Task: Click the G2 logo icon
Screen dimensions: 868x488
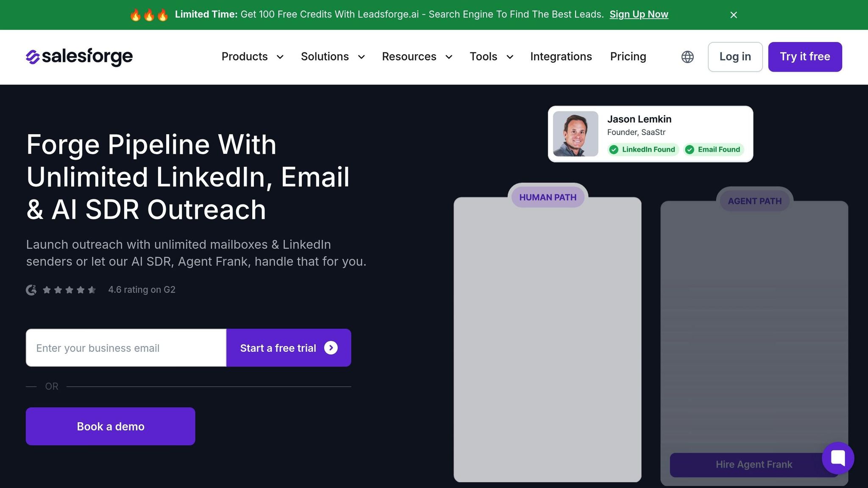Action: click(x=31, y=290)
